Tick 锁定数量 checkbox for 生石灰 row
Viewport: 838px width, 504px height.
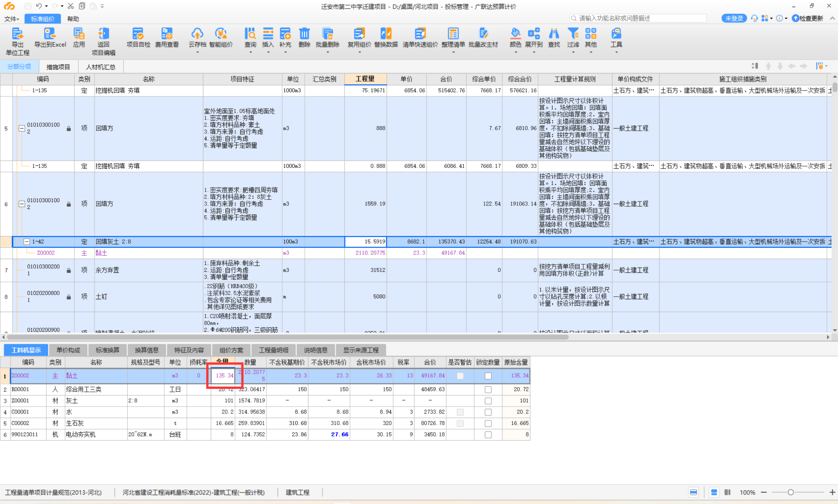click(488, 424)
